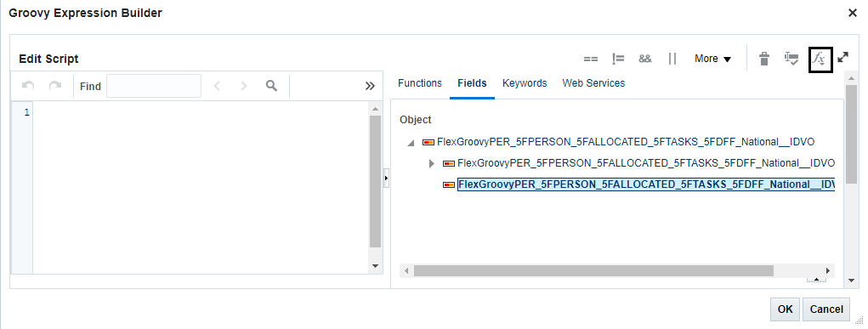Dismiss dialog with the Cancel button
The width and height of the screenshot is (868, 329).
point(826,309)
